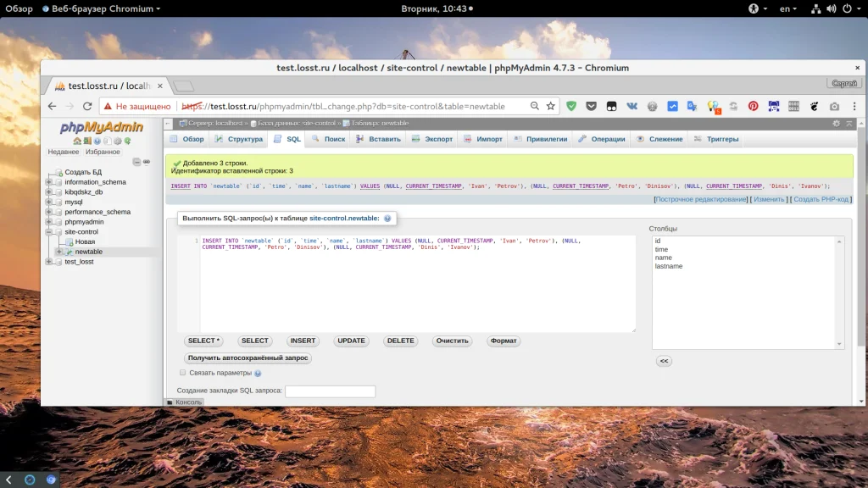Switch to the Экспорт tab
Image resolution: width=868 pixels, height=488 pixels.
[432, 139]
